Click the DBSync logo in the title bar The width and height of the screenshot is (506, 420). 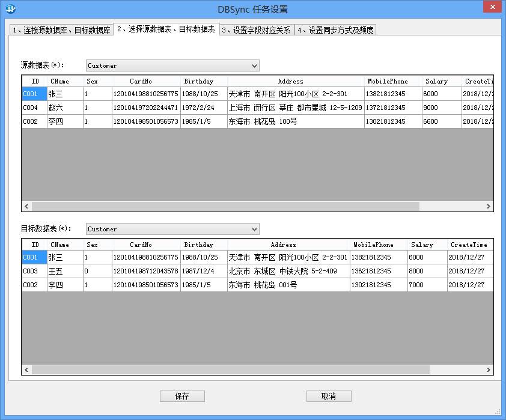[x=9, y=9]
